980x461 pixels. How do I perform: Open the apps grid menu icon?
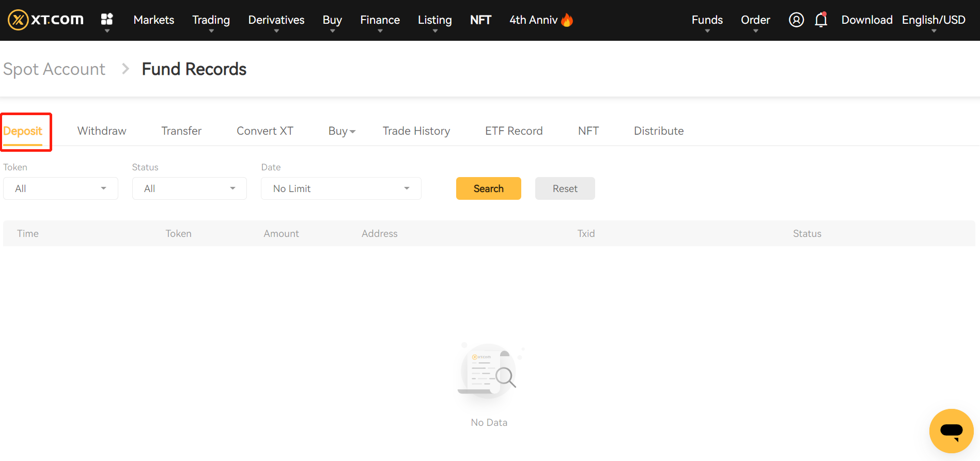pos(107,20)
